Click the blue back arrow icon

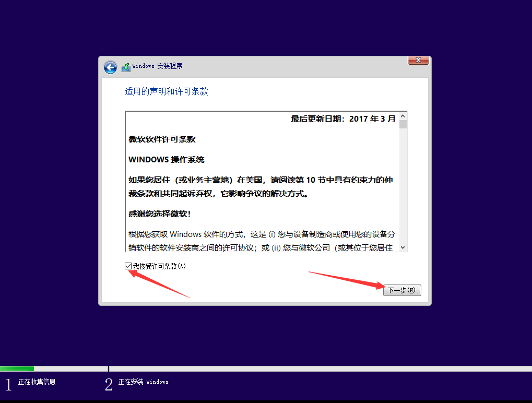click(110, 67)
